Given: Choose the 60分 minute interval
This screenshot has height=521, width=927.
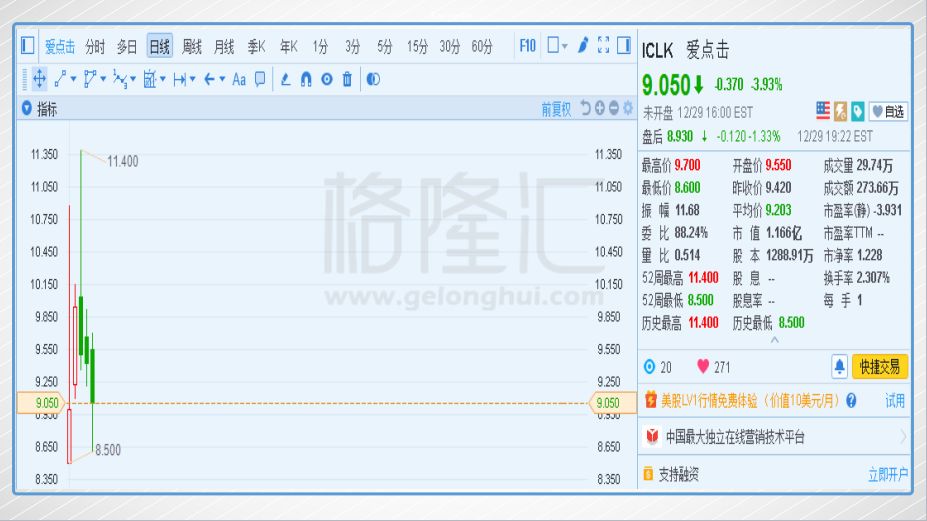Looking at the screenshot, I should pyautogui.click(x=482, y=47).
